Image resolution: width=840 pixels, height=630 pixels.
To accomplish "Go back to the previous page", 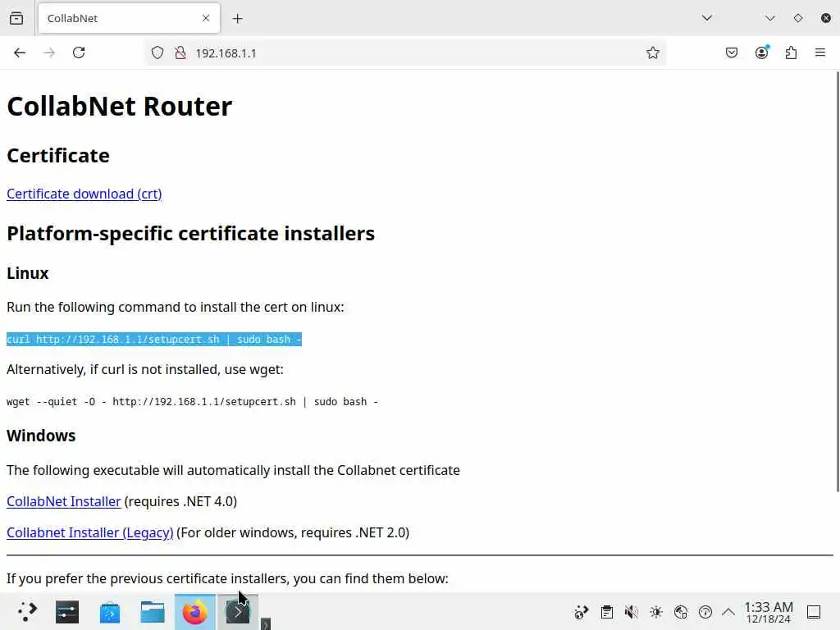I will point(20,52).
